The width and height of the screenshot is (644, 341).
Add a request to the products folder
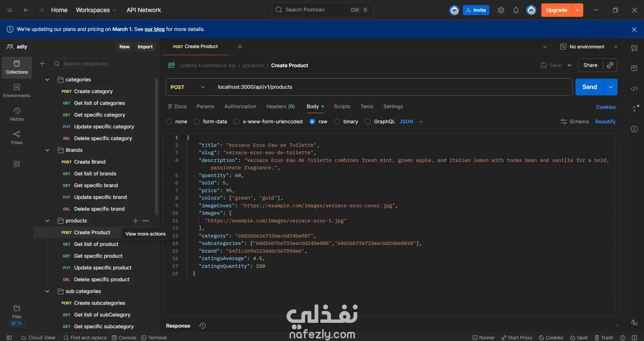(x=136, y=221)
